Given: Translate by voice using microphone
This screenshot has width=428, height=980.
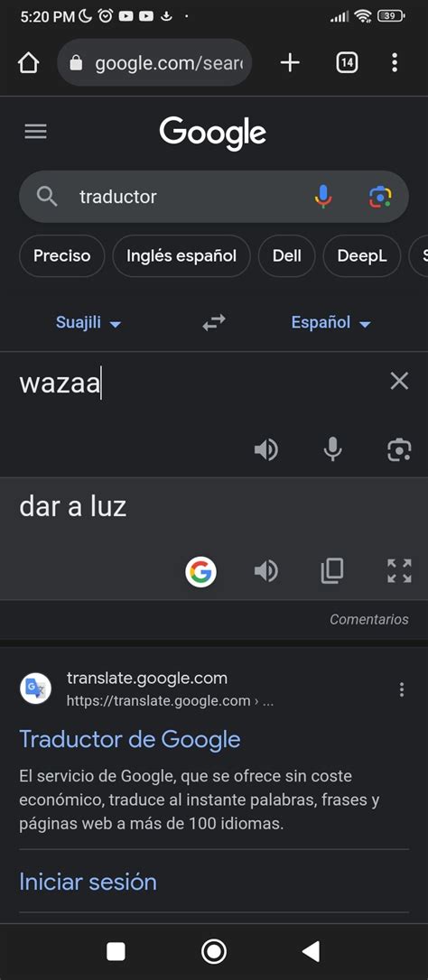Looking at the screenshot, I should pos(333,449).
